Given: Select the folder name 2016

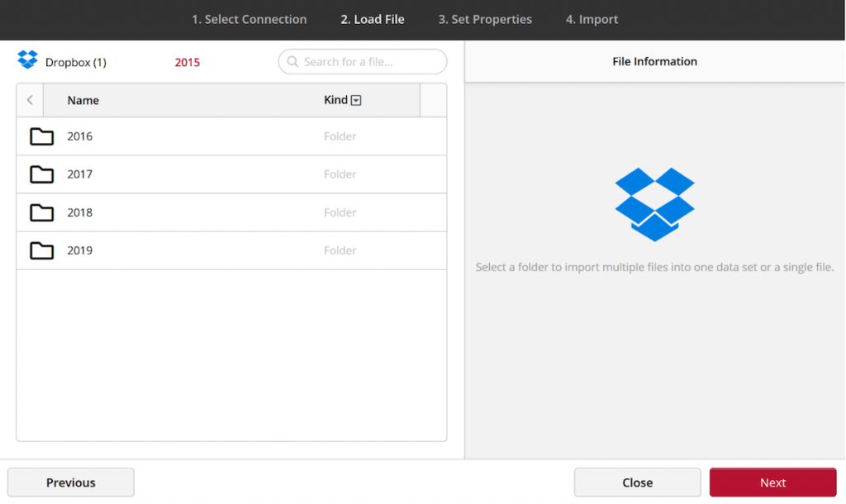Looking at the screenshot, I should (x=80, y=136).
